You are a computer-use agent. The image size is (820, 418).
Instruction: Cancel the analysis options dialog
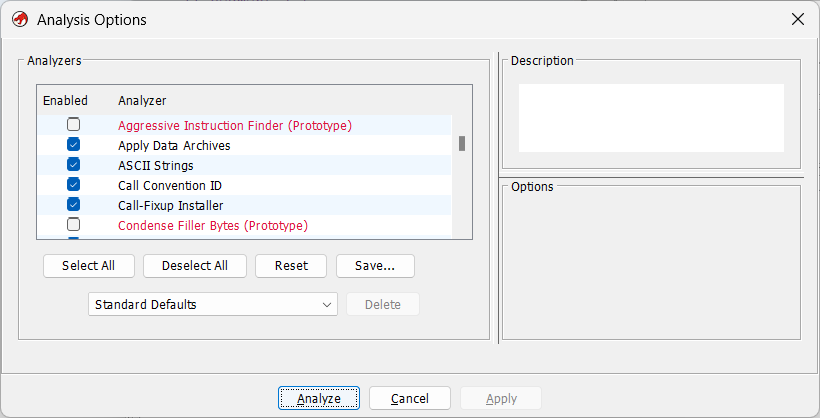point(409,398)
